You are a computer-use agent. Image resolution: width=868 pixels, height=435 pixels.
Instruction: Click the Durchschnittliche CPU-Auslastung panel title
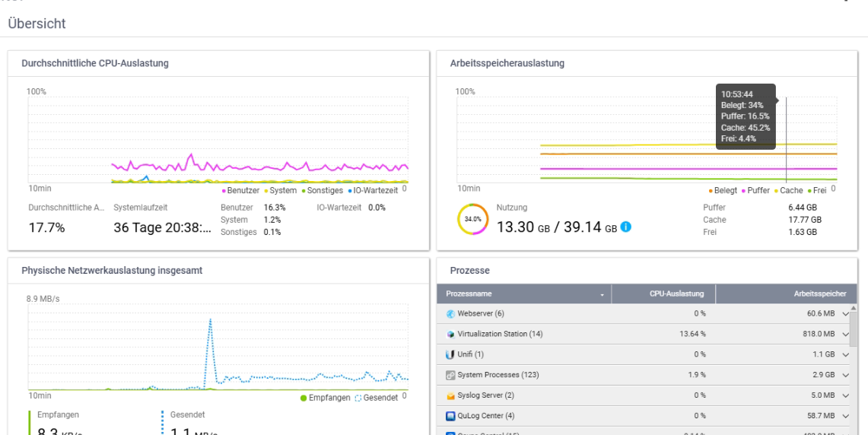(95, 63)
